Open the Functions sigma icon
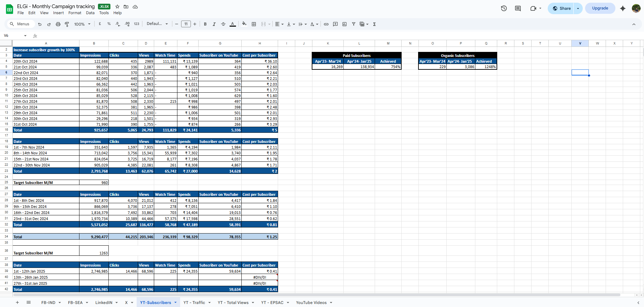 click(x=374, y=24)
